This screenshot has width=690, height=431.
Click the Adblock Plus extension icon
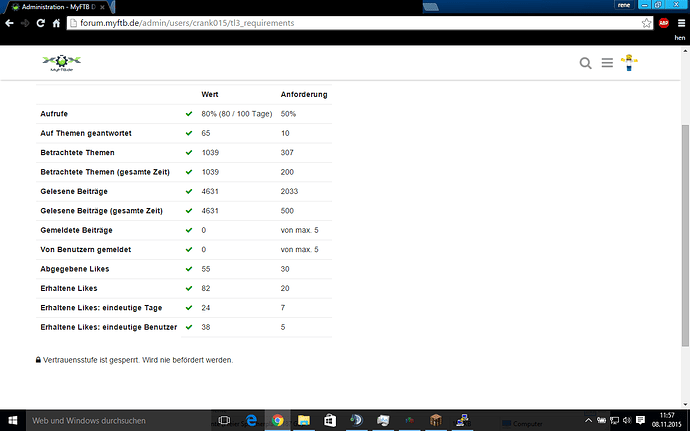[664, 22]
